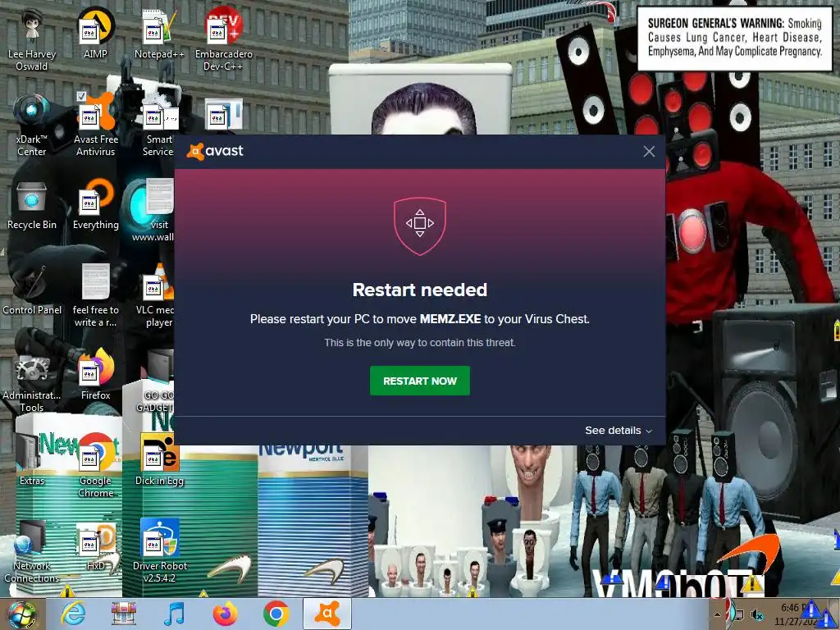
Task: Open HxD desktop shortcut
Action: coord(97,546)
